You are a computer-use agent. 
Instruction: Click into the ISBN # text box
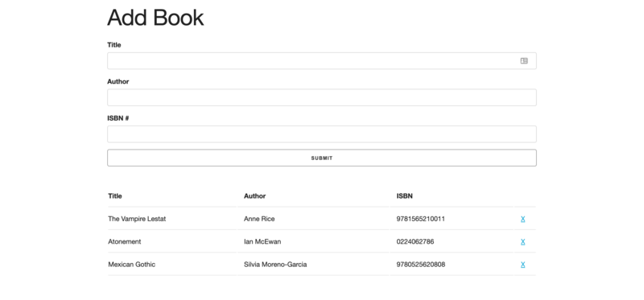(321, 134)
